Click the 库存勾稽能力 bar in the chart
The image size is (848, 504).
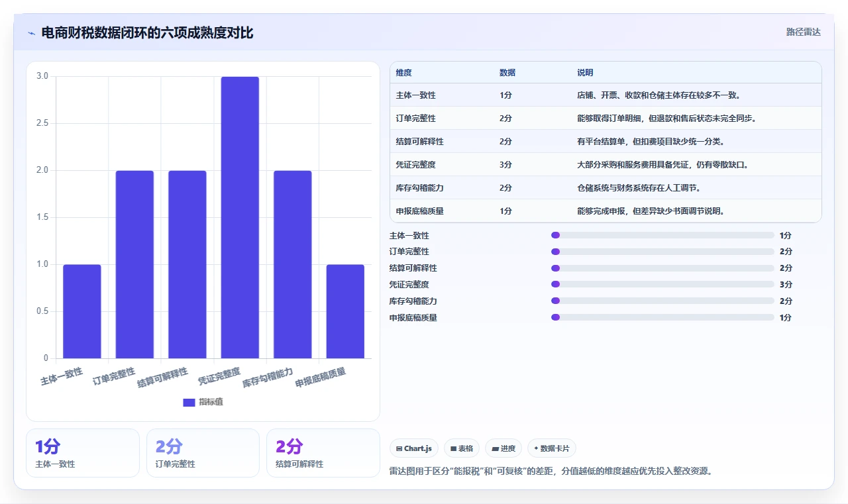pos(293,264)
